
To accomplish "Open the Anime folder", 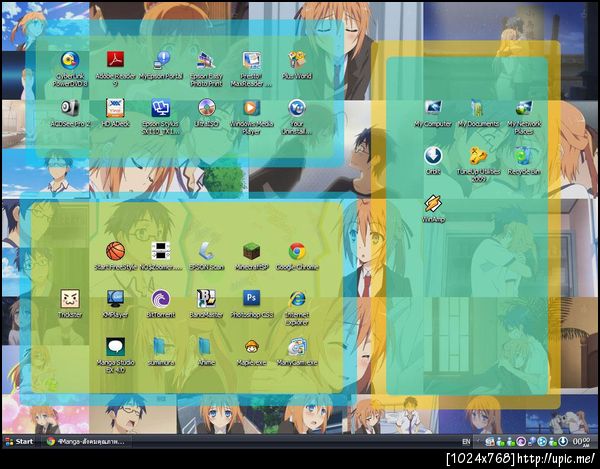I will point(206,347).
